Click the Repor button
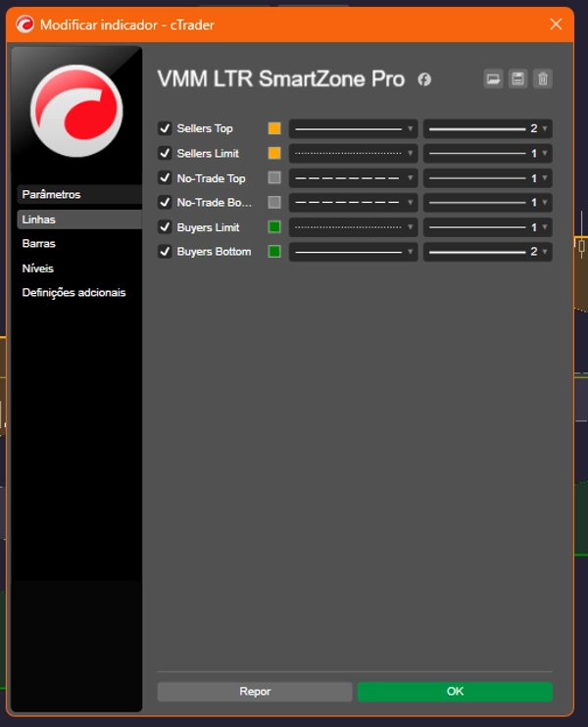The image size is (588, 727). pos(255,692)
